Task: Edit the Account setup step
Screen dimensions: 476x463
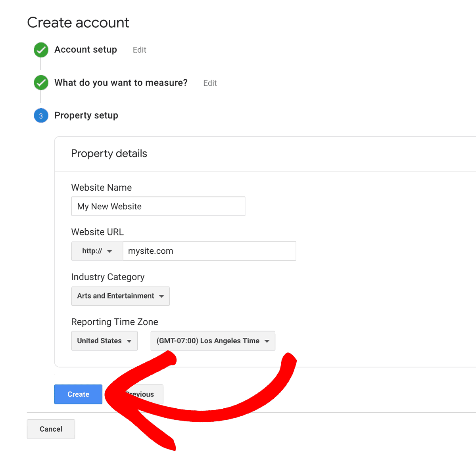Action: (139, 50)
